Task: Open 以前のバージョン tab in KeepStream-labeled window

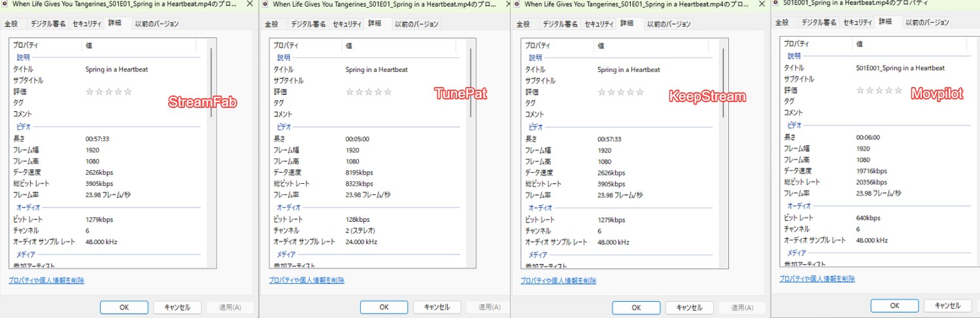Action: coord(669,24)
